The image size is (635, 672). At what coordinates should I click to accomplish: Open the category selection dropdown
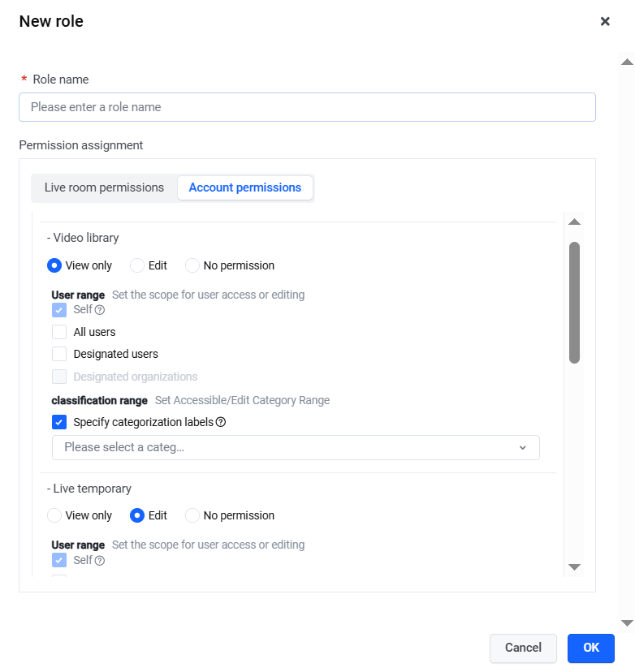click(x=296, y=447)
